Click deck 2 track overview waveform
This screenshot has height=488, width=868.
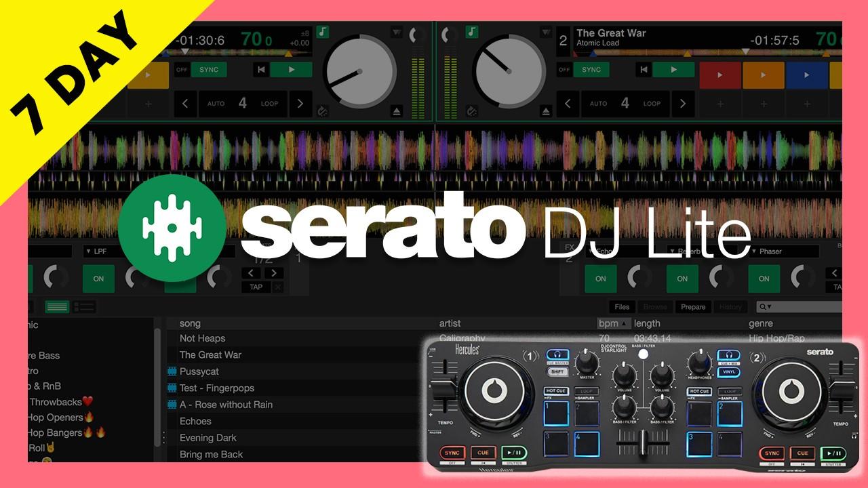[x=709, y=52]
